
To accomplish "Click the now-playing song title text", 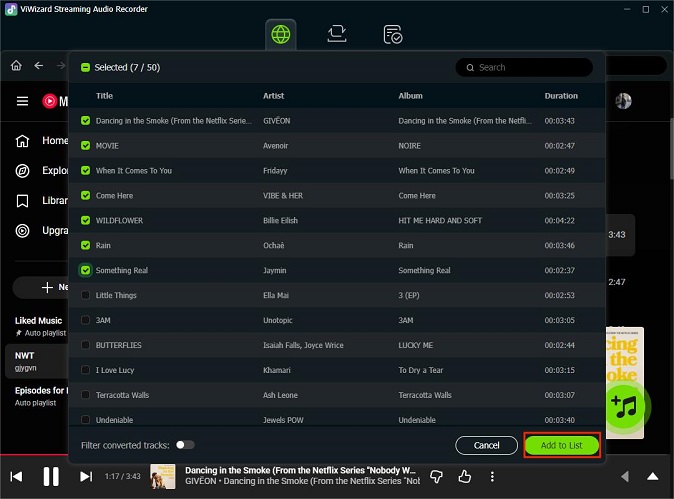I will [300, 470].
